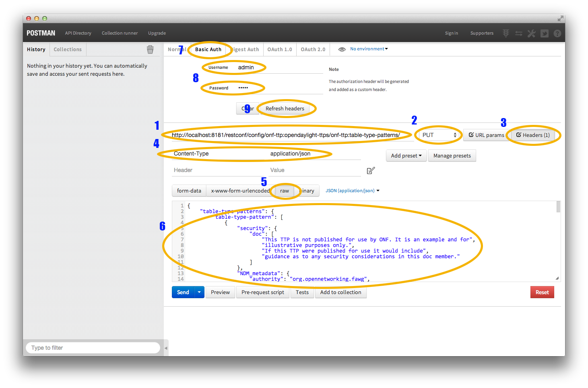This screenshot has height=388, width=588.
Task: Click the Sign in link
Action: [x=452, y=33]
